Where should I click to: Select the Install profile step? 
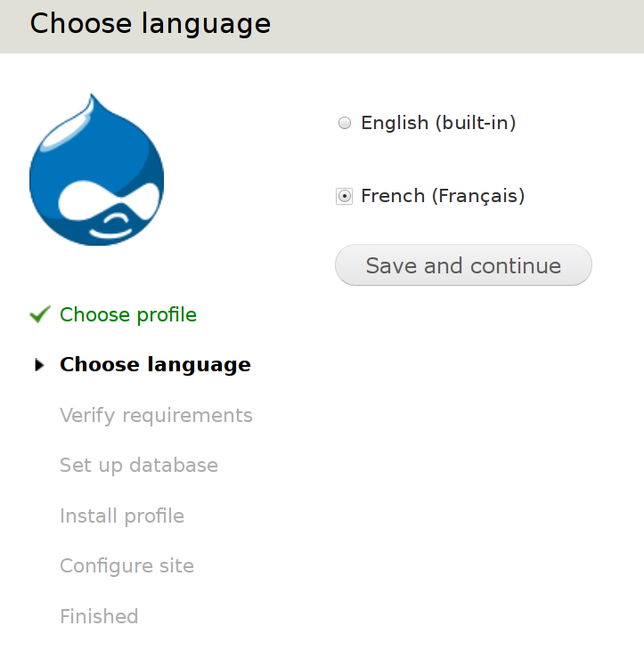tap(122, 516)
